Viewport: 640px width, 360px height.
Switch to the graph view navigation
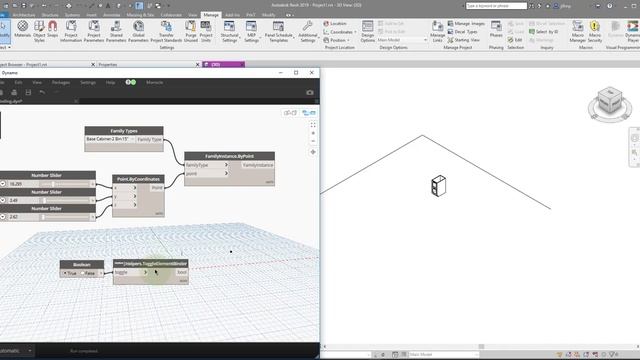pos(309,113)
